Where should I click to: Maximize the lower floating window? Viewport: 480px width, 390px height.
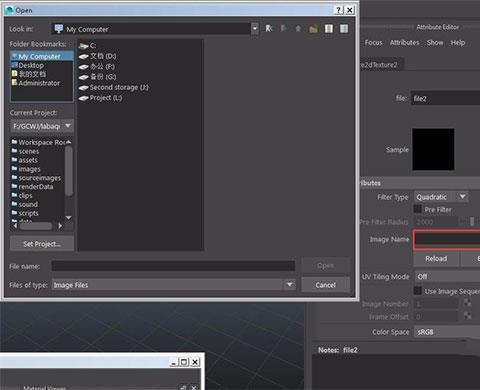click(x=184, y=362)
